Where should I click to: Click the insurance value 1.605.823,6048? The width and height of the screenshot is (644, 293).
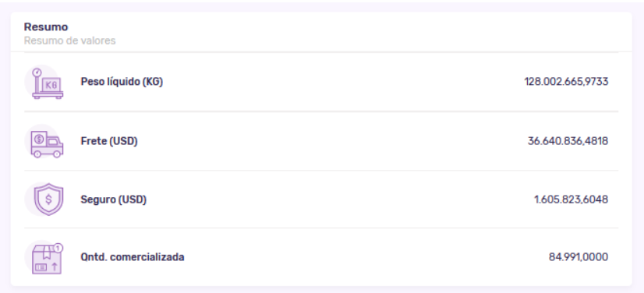coord(571,199)
